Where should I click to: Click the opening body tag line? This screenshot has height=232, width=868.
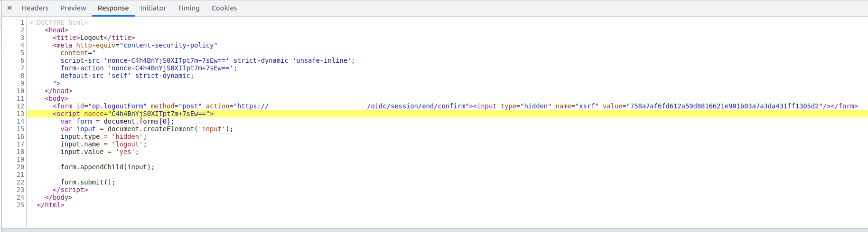56,98
